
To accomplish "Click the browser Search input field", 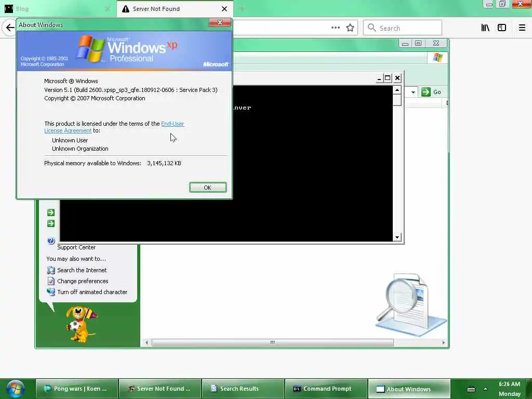I will click(x=403, y=28).
